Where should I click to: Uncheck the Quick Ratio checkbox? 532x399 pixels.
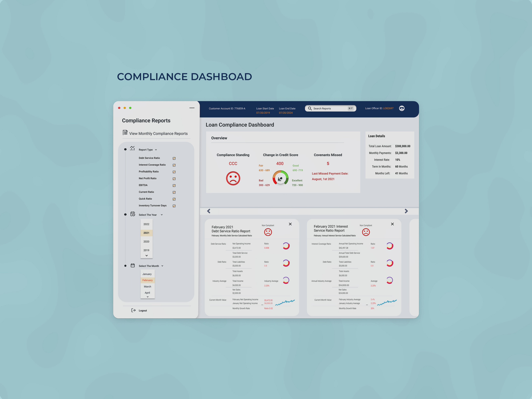[174, 199]
